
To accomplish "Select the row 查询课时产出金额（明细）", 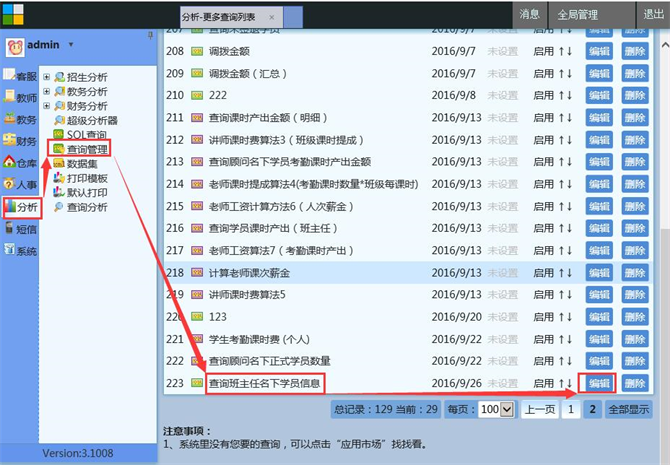I will point(408,118).
